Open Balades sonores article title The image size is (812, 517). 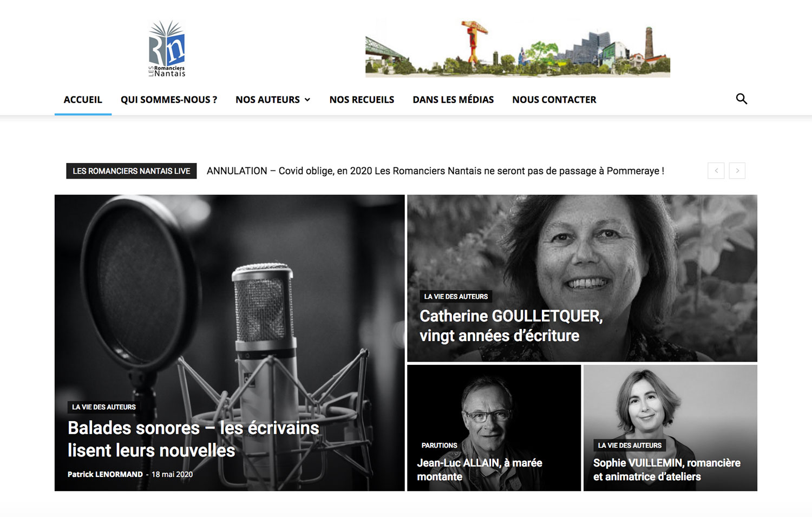pyautogui.click(x=193, y=439)
